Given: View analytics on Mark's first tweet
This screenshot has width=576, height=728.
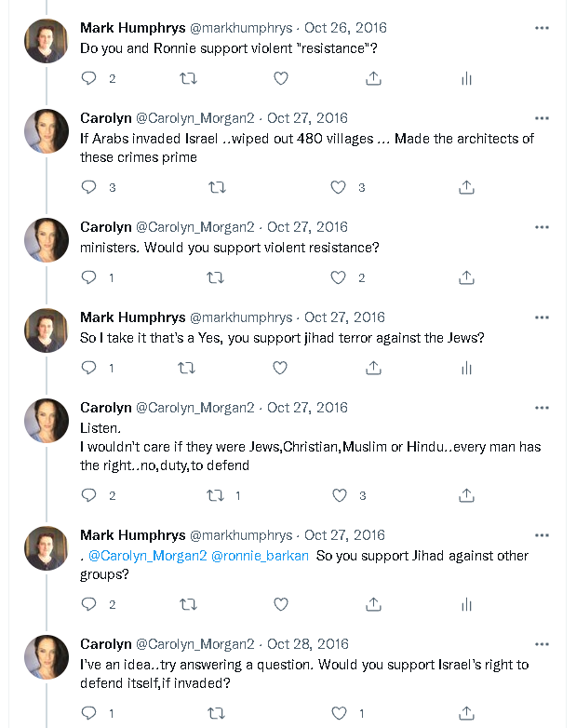Looking at the screenshot, I should point(467,79).
